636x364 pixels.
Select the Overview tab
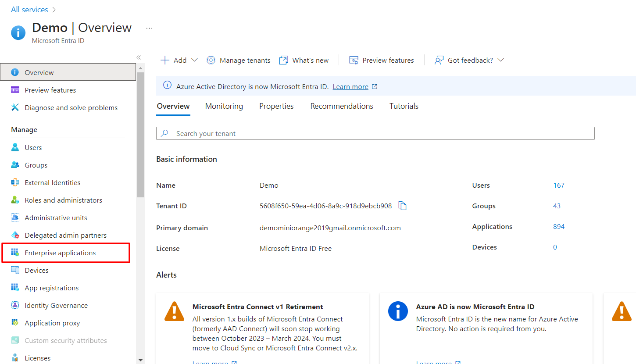[x=173, y=106]
